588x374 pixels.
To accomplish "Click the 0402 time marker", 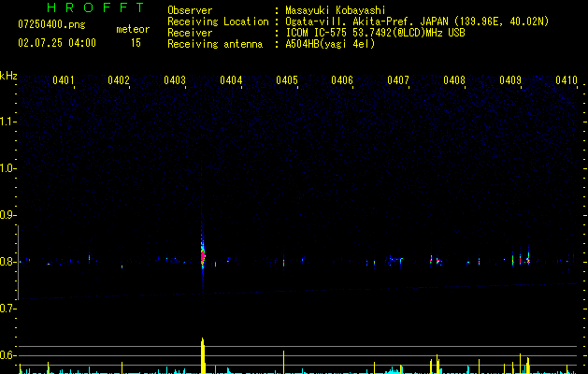I will [119, 80].
